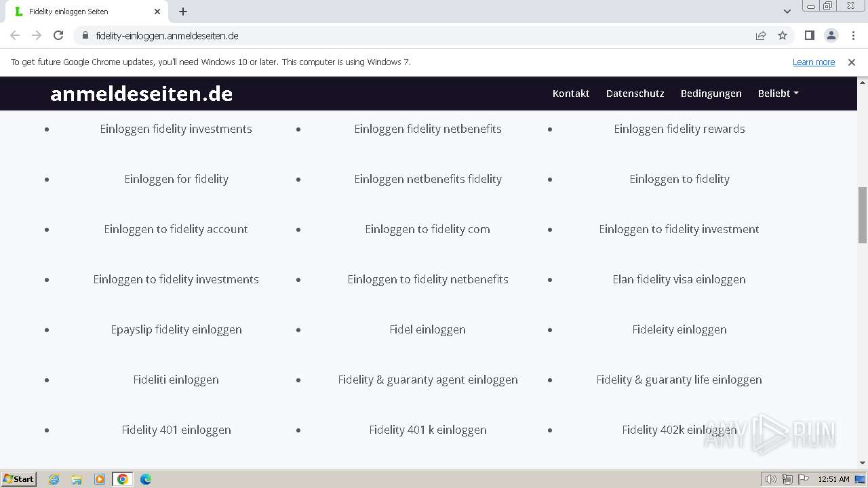Open Einloggen fidelity netbenefits link
868x488 pixels.
click(x=428, y=129)
